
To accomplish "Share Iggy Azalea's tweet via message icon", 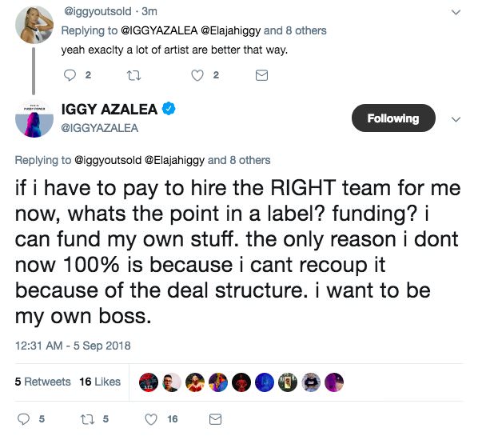I will 215,419.
